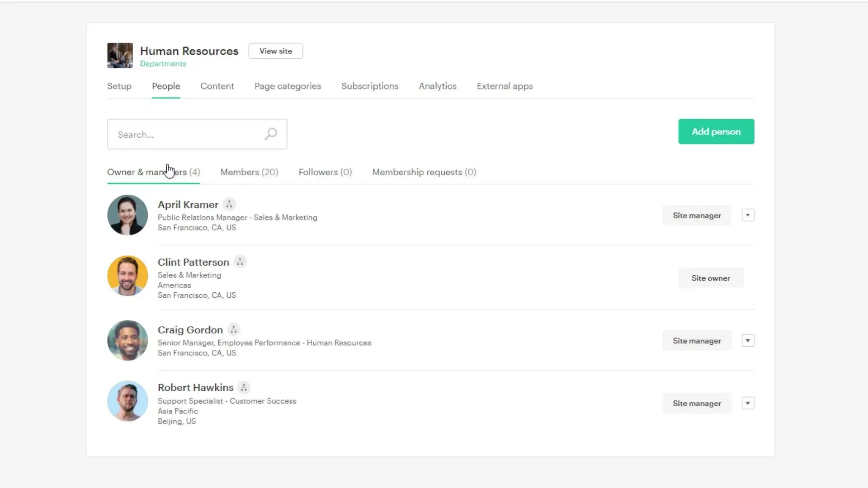Click 'Americas' region under Clint Patterson
Viewport: 868px width, 488px height.
174,285
